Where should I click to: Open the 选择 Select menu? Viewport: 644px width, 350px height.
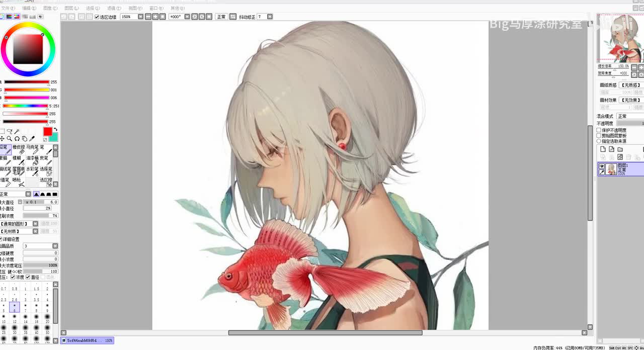pos(93,9)
